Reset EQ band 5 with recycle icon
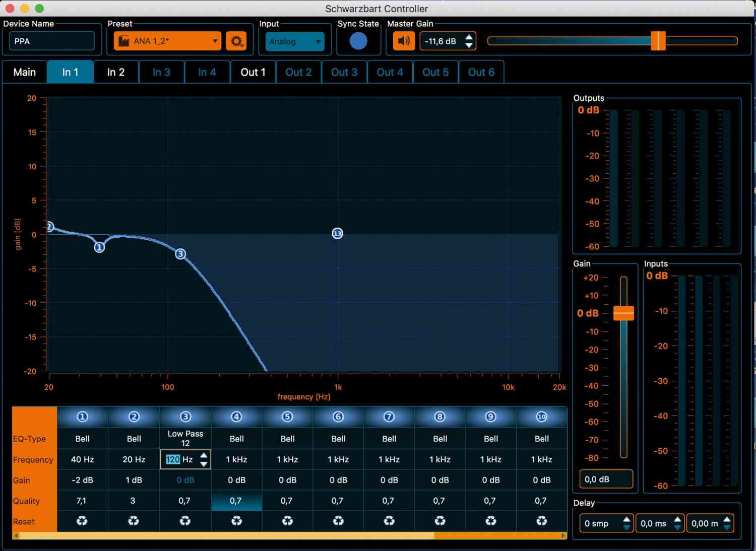Image resolution: width=756 pixels, height=551 pixels. [x=287, y=521]
